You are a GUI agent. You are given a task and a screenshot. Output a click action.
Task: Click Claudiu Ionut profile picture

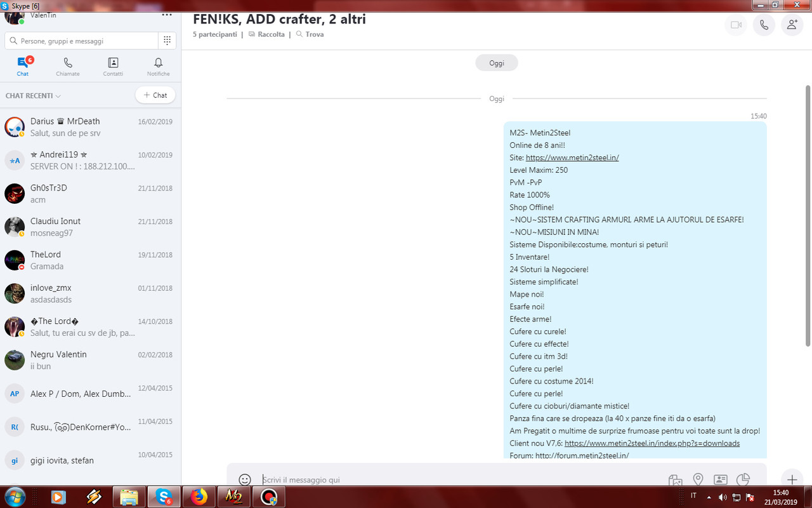click(15, 227)
